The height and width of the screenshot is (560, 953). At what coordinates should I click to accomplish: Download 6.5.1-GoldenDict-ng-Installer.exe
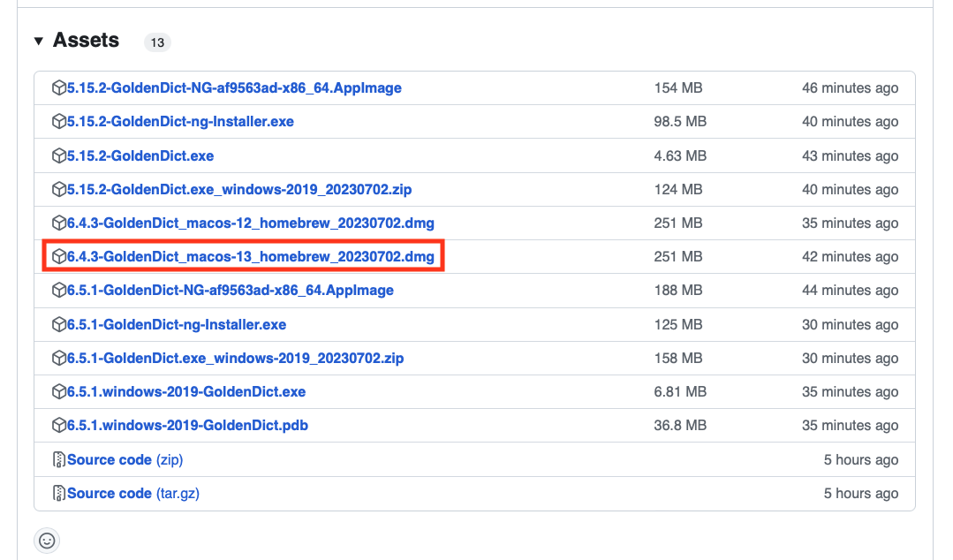pyautogui.click(x=177, y=324)
